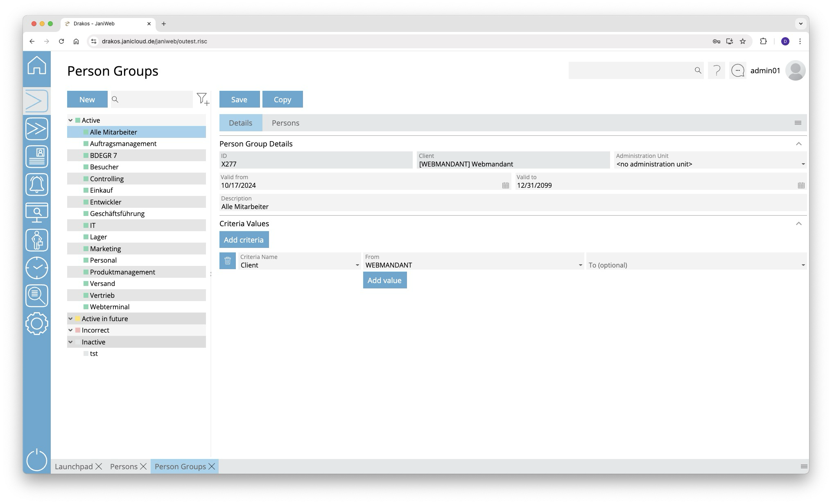This screenshot has width=832, height=504.
Task: Click the home icon in sidebar
Action: [x=37, y=65]
